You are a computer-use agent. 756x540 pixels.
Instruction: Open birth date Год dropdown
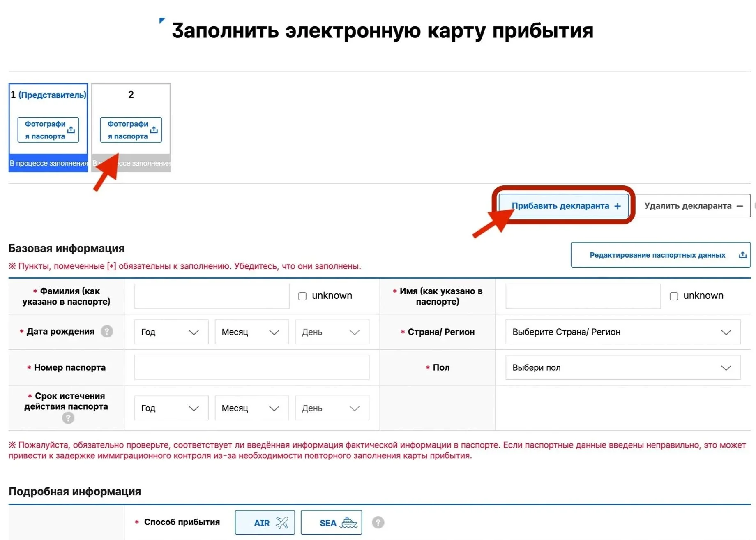[x=171, y=332]
